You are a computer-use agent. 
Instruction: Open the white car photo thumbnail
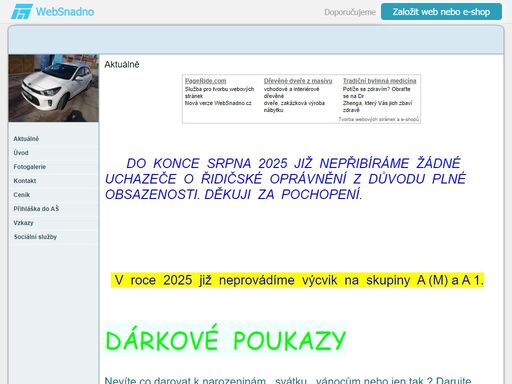[53, 88]
